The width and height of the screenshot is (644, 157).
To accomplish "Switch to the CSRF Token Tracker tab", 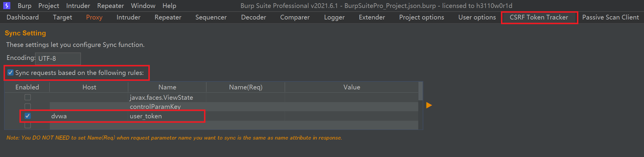I will click(x=539, y=17).
